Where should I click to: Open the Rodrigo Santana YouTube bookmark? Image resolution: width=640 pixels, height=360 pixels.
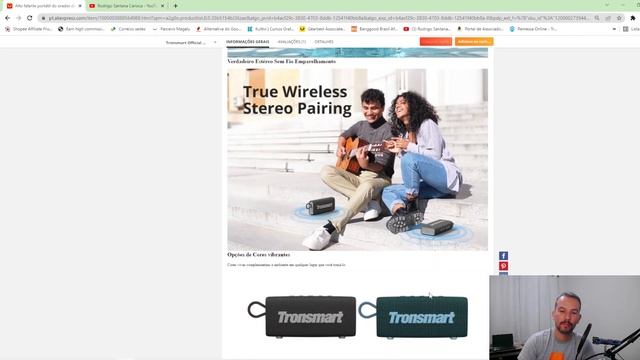[x=427, y=29]
